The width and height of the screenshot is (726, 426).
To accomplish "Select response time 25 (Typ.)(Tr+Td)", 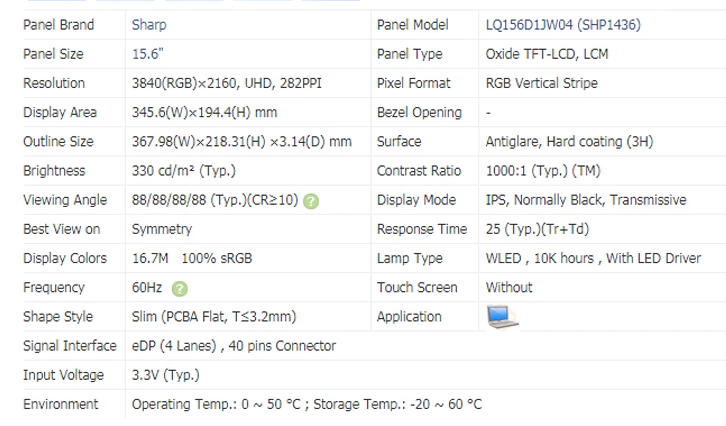I will coord(538,229).
